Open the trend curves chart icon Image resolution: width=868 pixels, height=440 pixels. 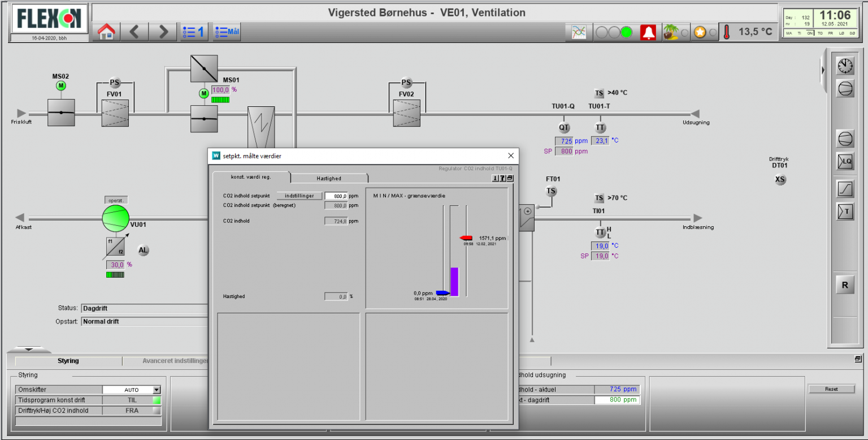click(579, 33)
